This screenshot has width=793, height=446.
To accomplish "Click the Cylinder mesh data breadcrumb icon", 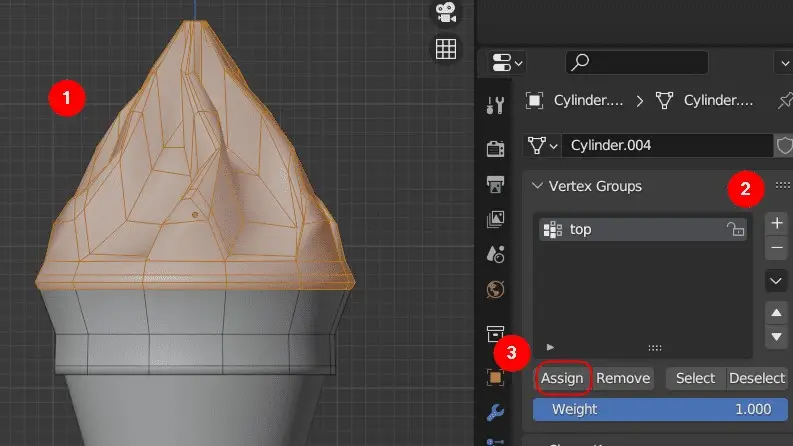I will click(x=664, y=101).
